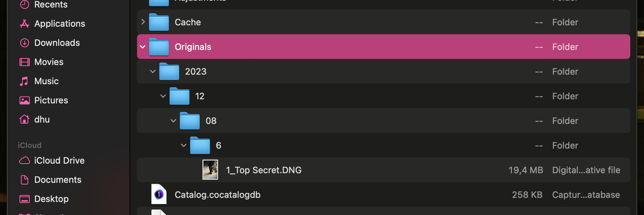
Task: Open iCloud Drive from sidebar
Action: tap(59, 161)
